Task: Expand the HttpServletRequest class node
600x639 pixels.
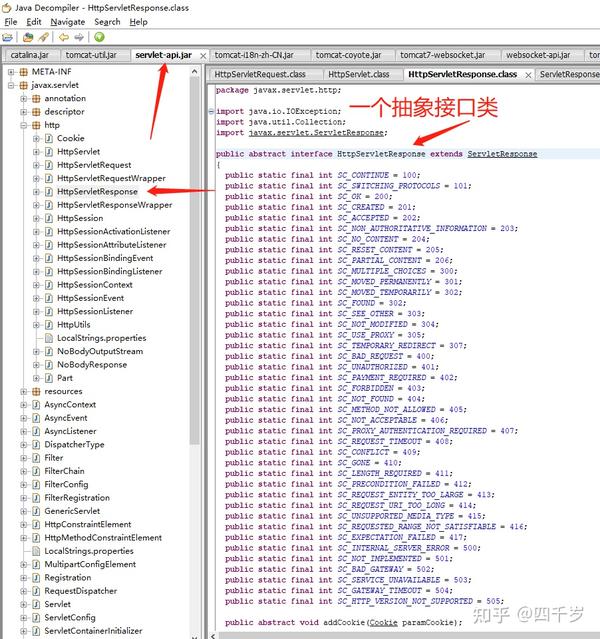Action: (36, 165)
